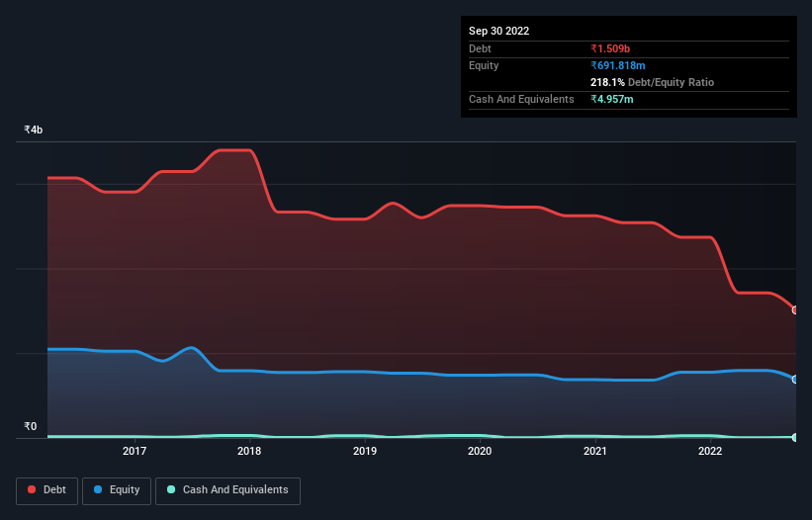The height and width of the screenshot is (520, 812).
Task: Click the red Debt legend dot
Action: point(32,489)
